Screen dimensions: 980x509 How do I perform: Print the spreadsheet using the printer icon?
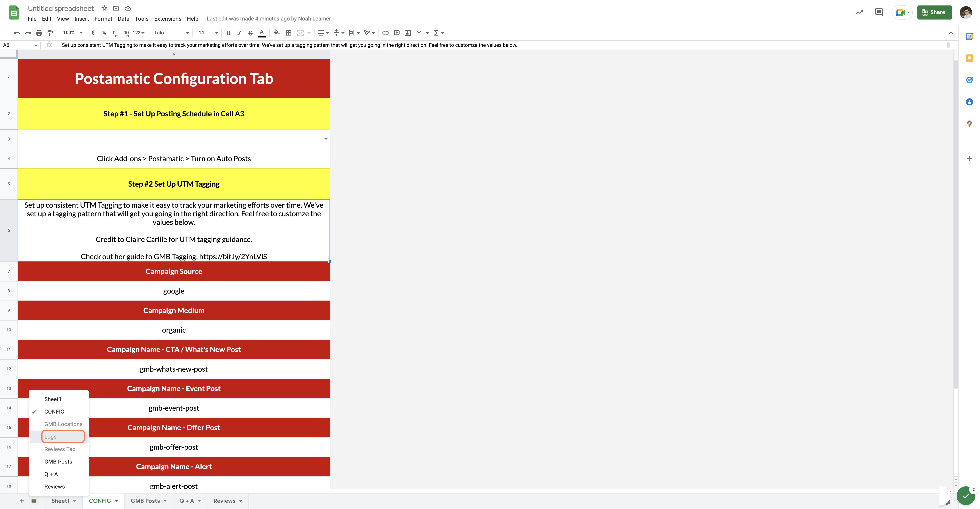pyautogui.click(x=39, y=33)
